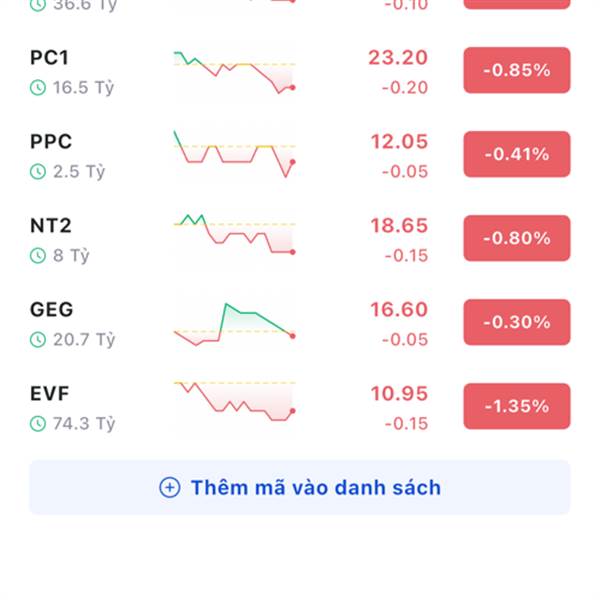The width and height of the screenshot is (600, 600).
Task: Open the EVF price 10.95
Action: tap(399, 394)
